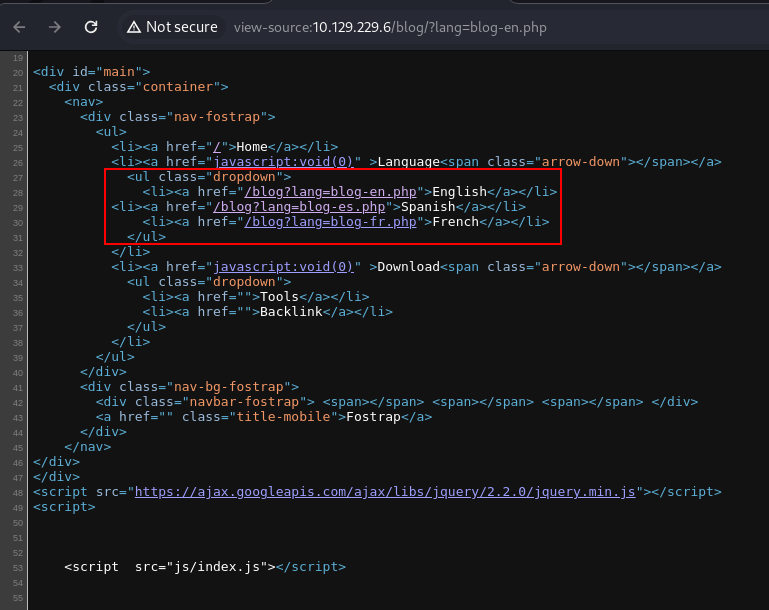Click the forward navigation arrow
This screenshot has width=769, height=610.
pyautogui.click(x=55, y=27)
